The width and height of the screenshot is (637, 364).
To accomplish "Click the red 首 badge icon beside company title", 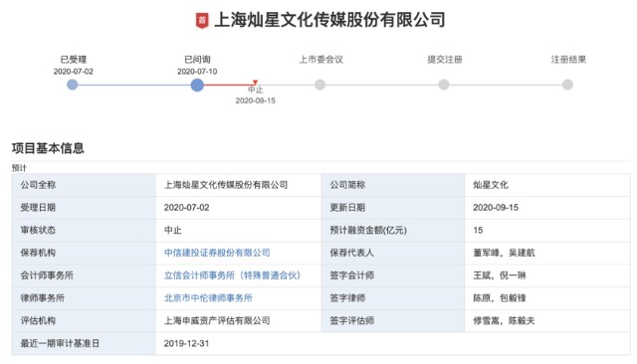I will 202,20.
